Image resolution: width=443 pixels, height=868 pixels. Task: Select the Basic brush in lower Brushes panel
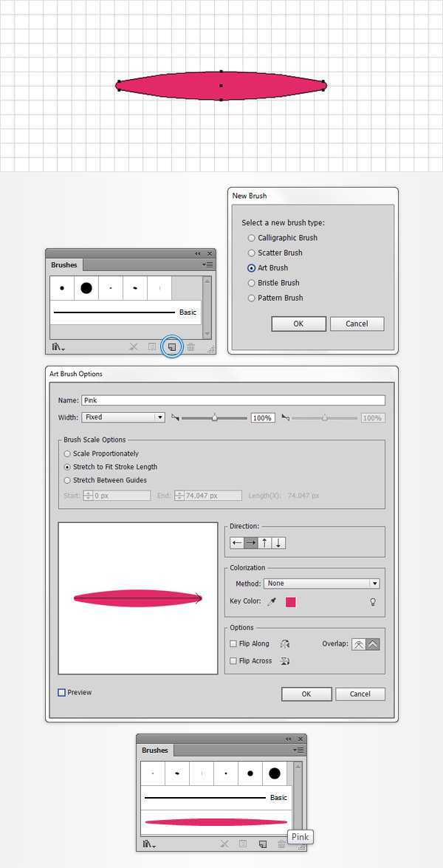click(x=216, y=799)
